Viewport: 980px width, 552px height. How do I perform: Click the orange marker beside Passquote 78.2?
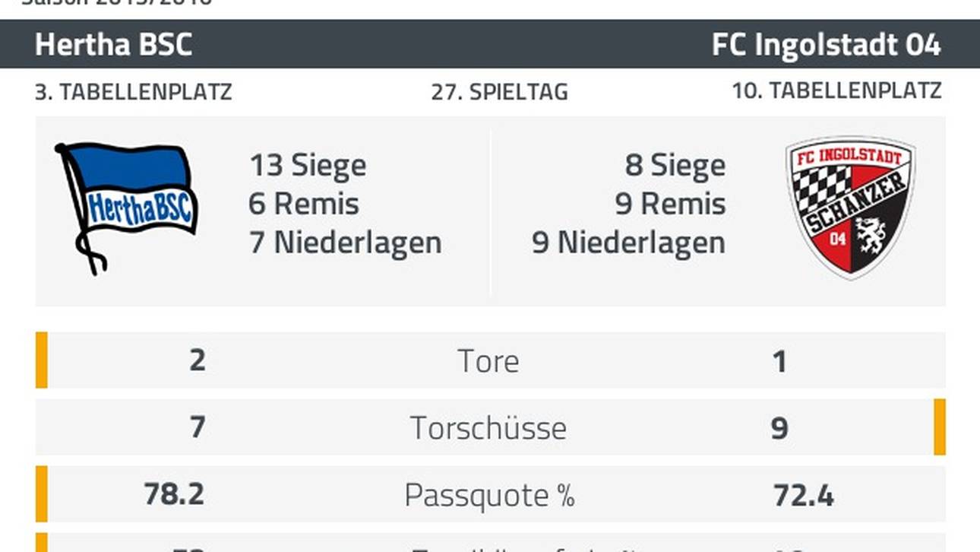[42, 494]
